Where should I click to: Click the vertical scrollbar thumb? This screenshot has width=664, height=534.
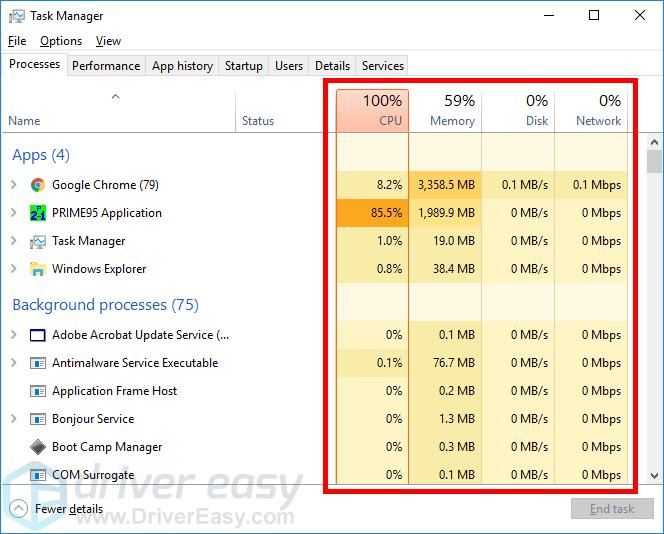[x=654, y=161]
